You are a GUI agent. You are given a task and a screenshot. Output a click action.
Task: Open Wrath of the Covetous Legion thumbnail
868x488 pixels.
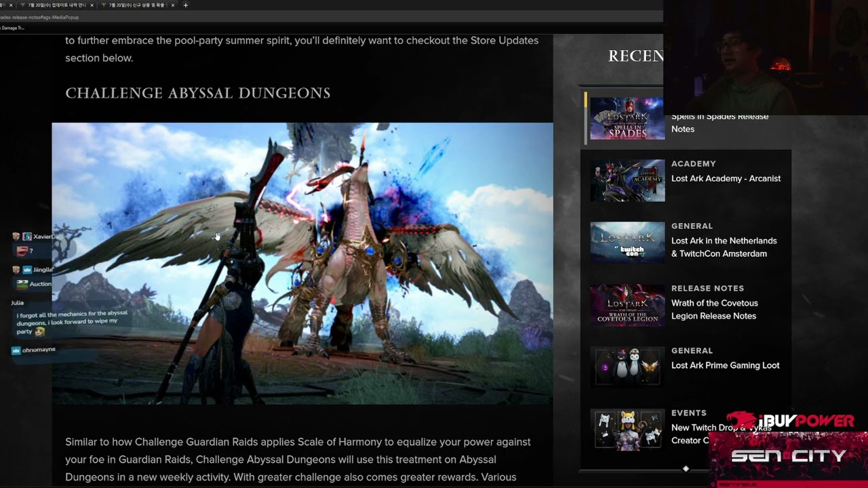(627, 306)
